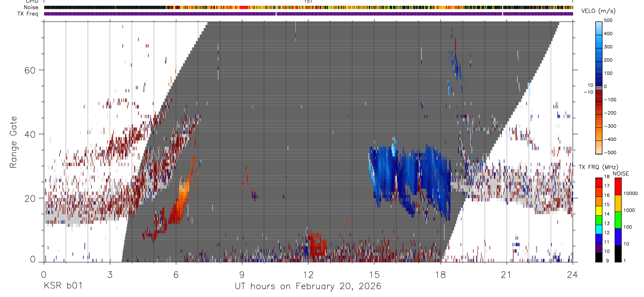644x297 pixels.
Task: Click the 18 hour axis tick label
Action: 440,274
